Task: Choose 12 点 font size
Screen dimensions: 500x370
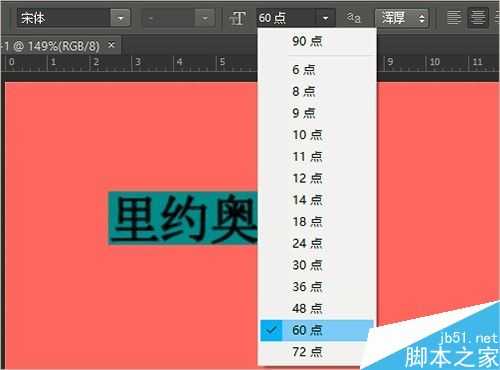Action: 317,178
